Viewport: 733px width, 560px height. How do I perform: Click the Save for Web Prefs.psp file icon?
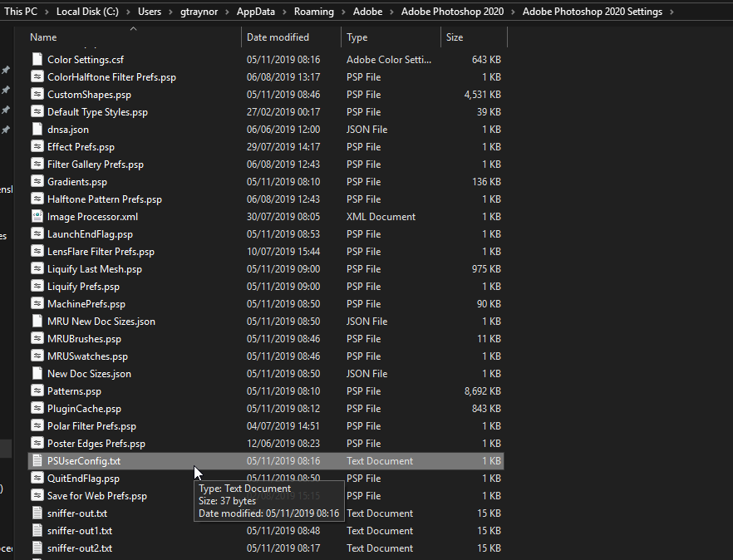(x=37, y=496)
